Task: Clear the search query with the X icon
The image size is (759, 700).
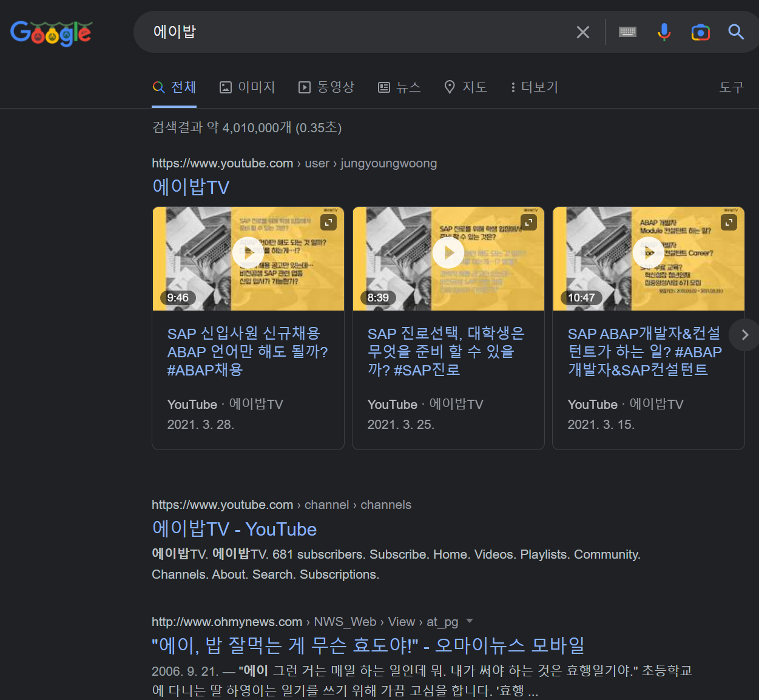Action: 583,32
